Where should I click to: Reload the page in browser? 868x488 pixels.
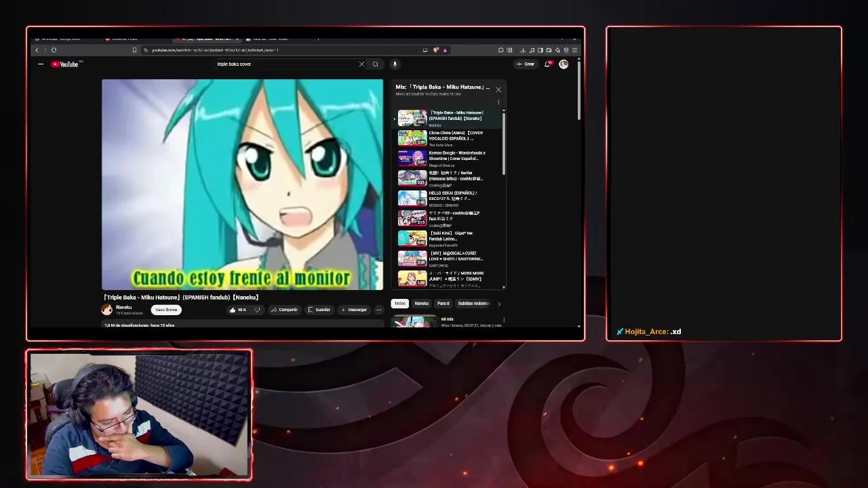point(54,50)
